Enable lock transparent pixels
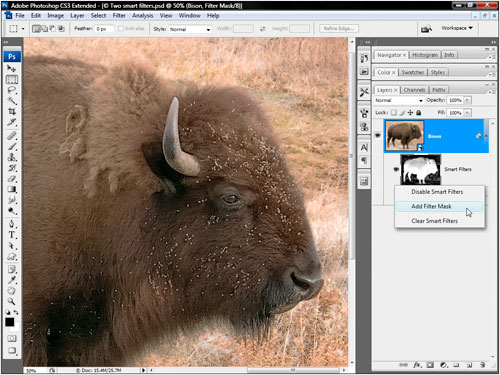The width and height of the screenshot is (500, 375). (394, 113)
